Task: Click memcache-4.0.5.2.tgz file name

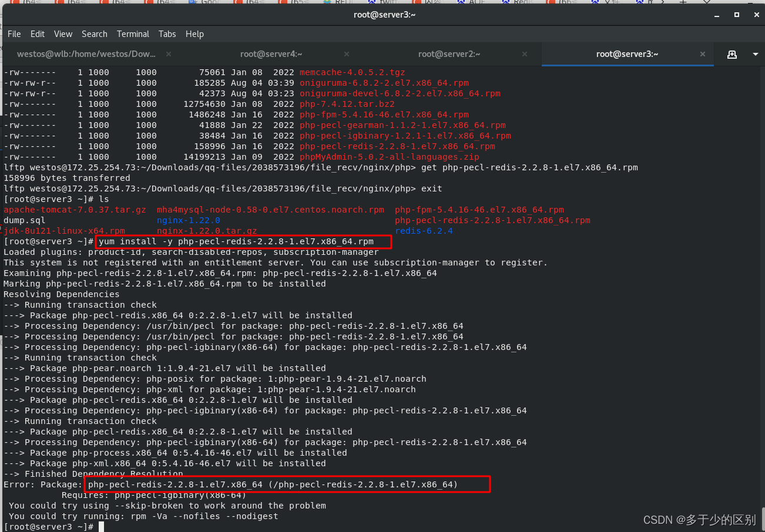Action: point(353,72)
